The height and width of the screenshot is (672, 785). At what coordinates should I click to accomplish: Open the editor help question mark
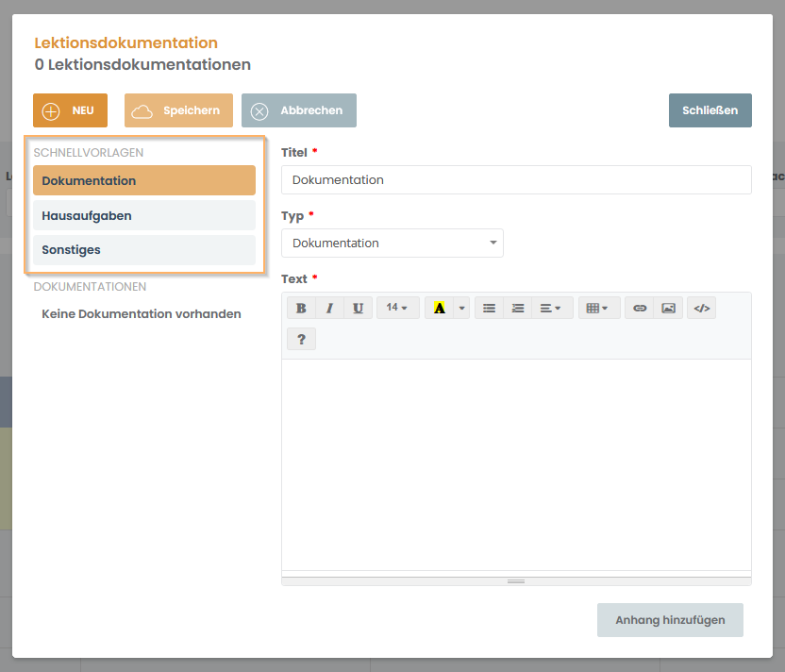[301, 339]
